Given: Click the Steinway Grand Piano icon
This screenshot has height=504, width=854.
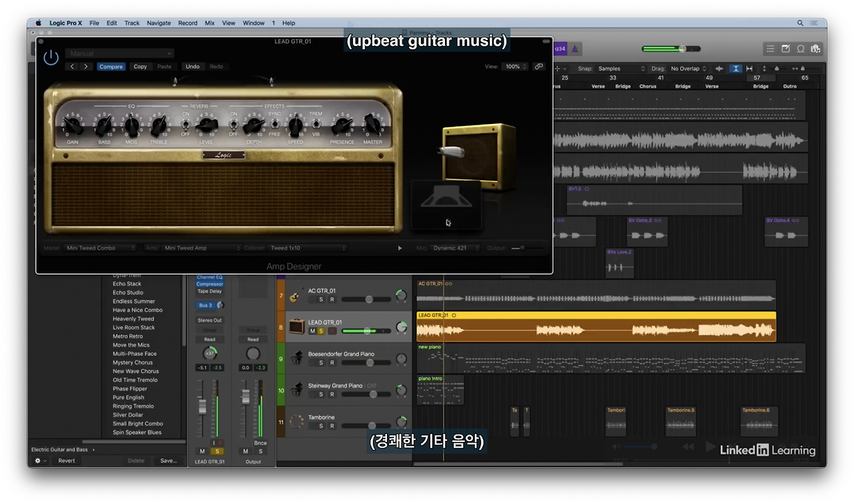Looking at the screenshot, I should (x=296, y=390).
